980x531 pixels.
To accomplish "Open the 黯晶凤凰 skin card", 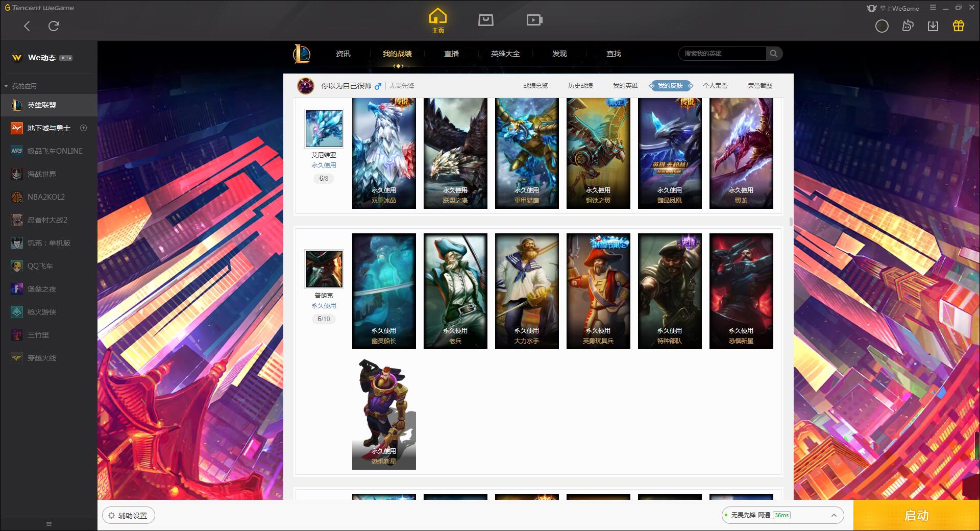I will (x=670, y=153).
